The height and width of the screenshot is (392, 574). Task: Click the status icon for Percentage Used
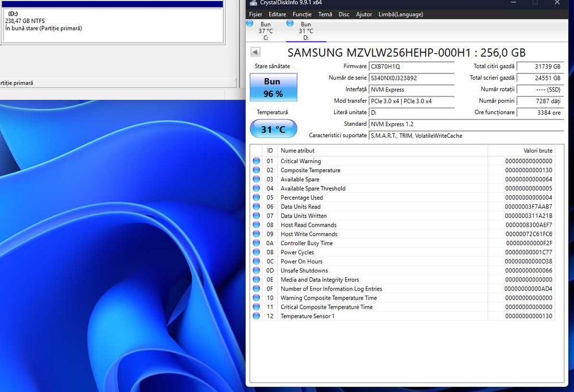click(x=256, y=197)
